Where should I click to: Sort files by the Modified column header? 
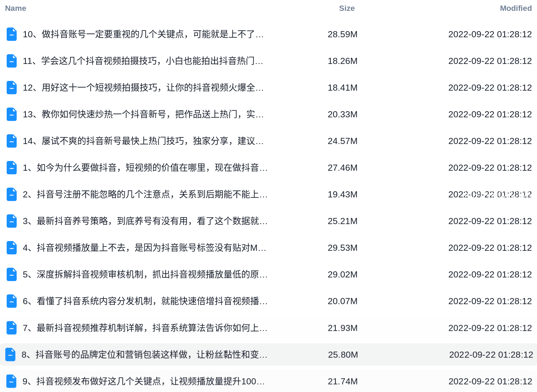click(516, 8)
